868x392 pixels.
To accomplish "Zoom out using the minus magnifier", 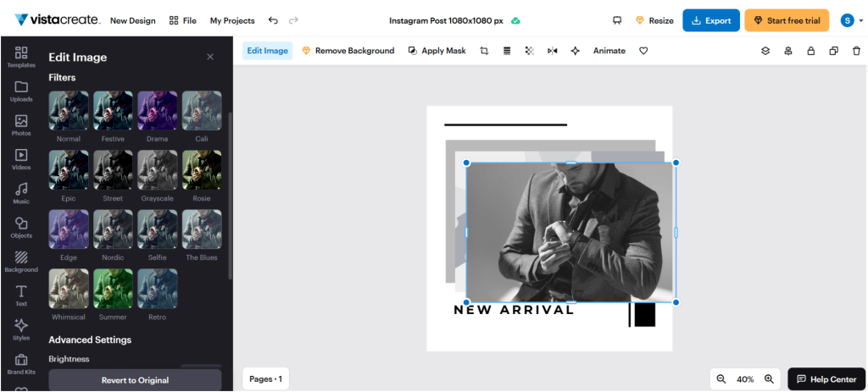I will pos(721,379).
